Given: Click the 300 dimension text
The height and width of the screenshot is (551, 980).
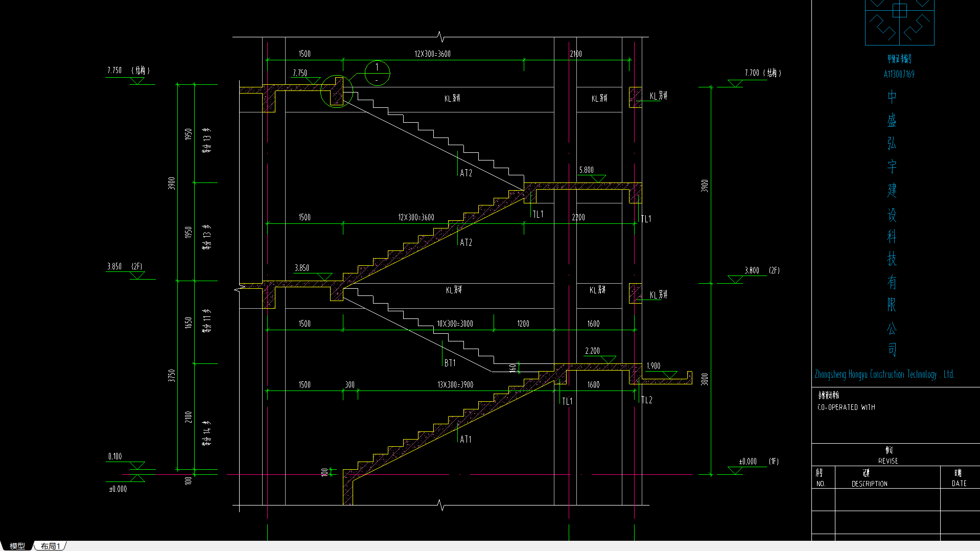Looking at the screenshot, I should [349, 385].
